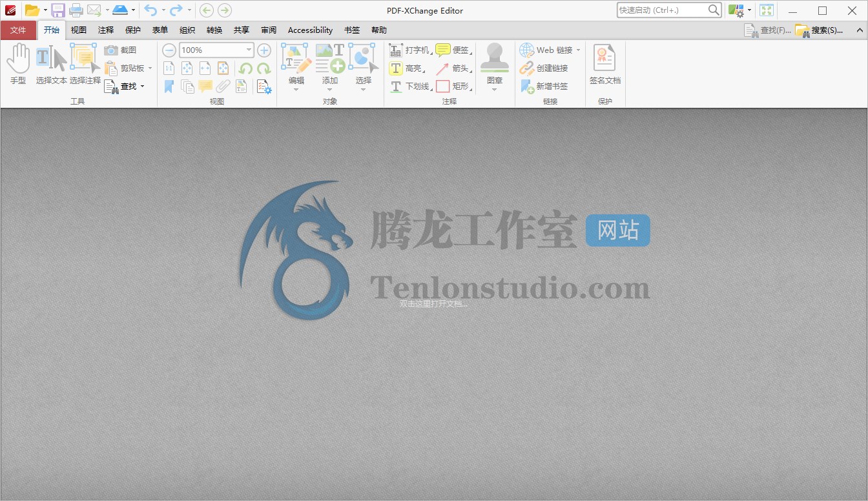The height and width of the screenshot is (501, 868).
Task: Click Create Link (创建链接)
Action: tap(544, 68)
